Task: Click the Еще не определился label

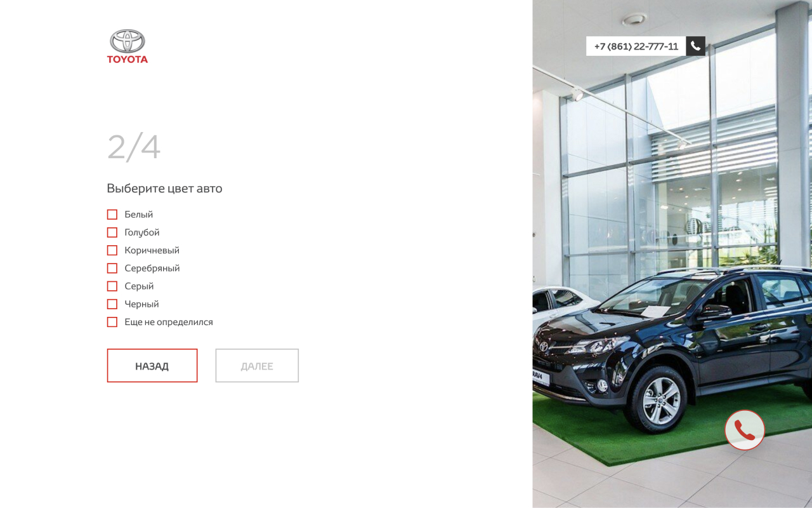Action: (169, 322)
